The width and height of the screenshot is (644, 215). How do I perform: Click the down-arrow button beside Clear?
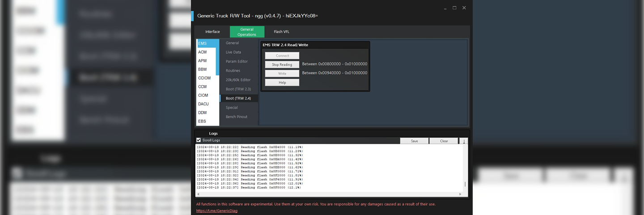pyautogui.click(x=464, y=141)
